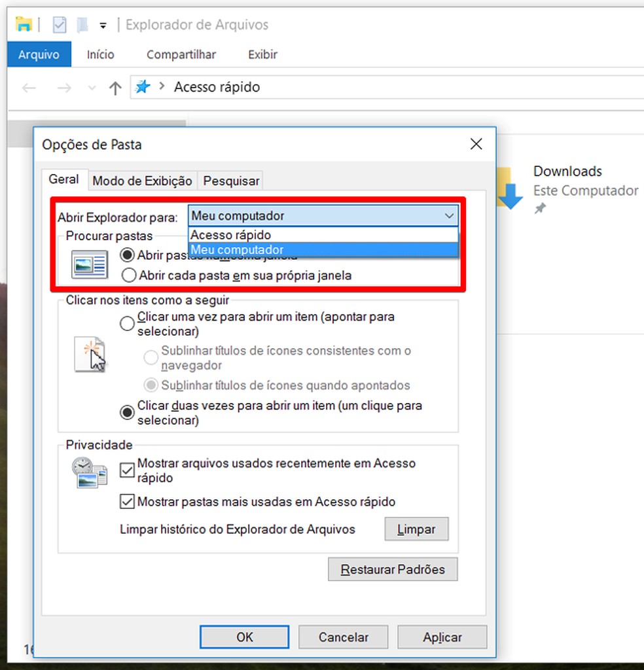Switch to the Compartilhar ribbon tab
The height and width of the screenshot is (670, 644).
(x=181, y=54)
